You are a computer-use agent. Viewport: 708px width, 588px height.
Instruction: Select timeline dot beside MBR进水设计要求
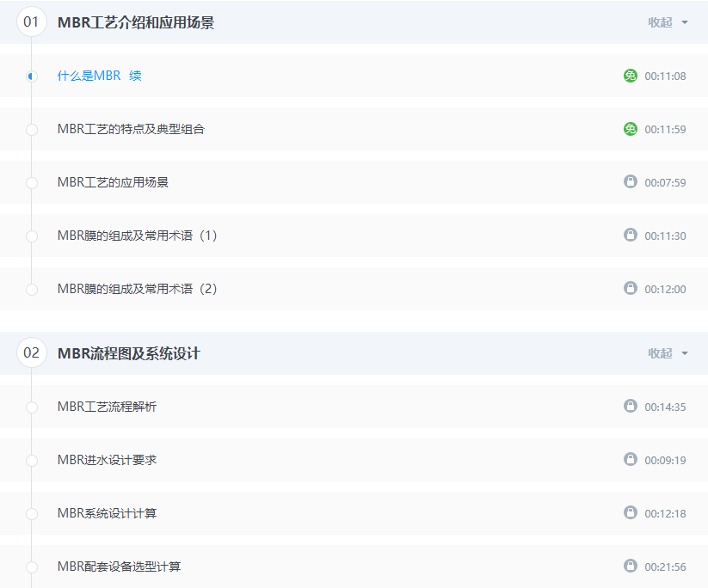click(x=32, y=460)
